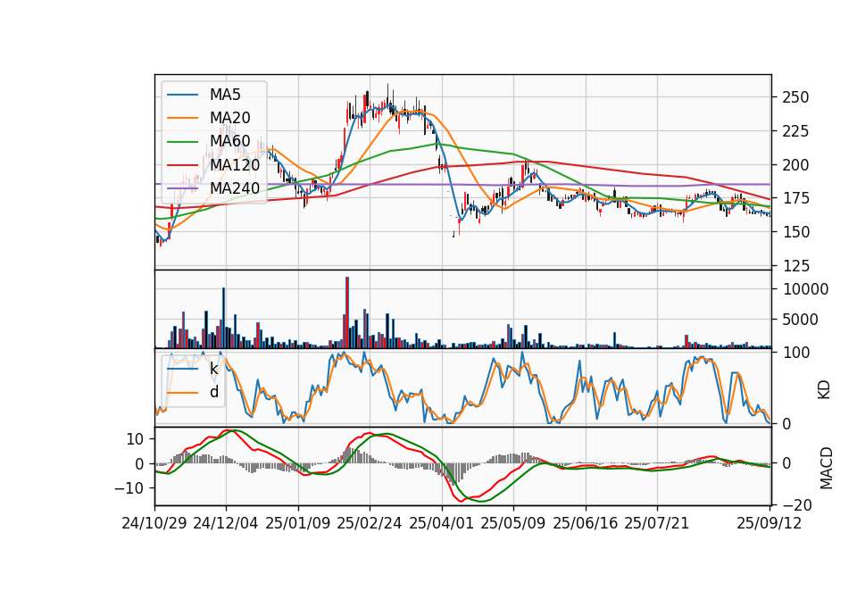Click the 175 price axis label
The image size is (857, 616).
pyautogui.click(x=795, y=198)
